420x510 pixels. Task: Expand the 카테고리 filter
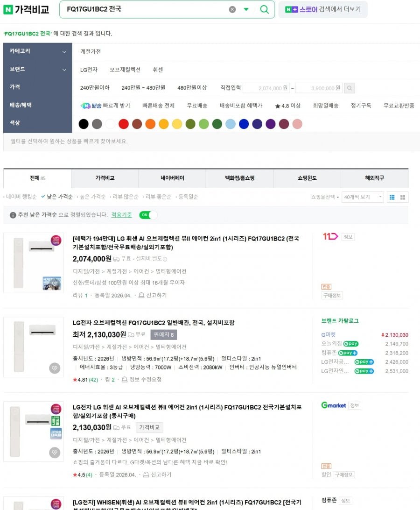click(38, 51)
